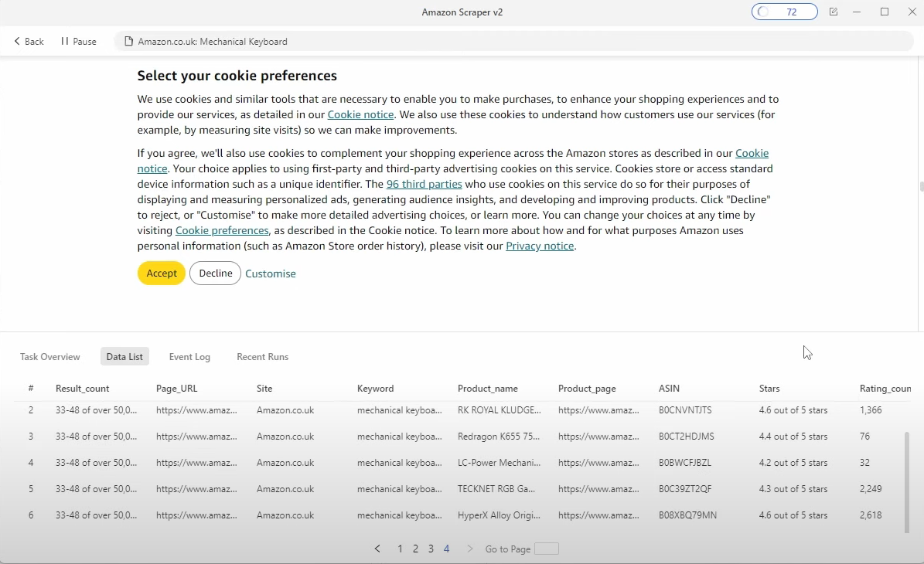924x564 pixels.
Task: Jump to data page 3
Action: click(431, 549)
